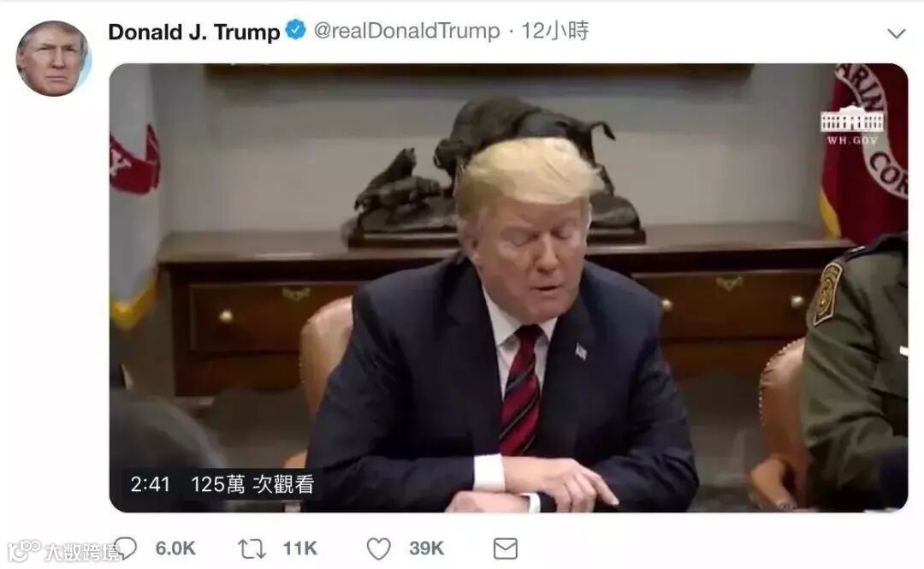
Task: Retweet using the retweet arrows icon
Action: (x=252, y=548)
